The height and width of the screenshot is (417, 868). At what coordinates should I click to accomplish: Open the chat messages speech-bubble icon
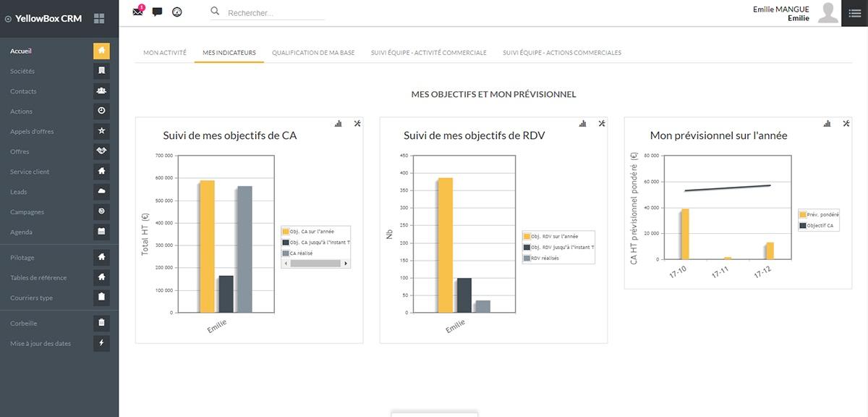(x=158, y=12)
